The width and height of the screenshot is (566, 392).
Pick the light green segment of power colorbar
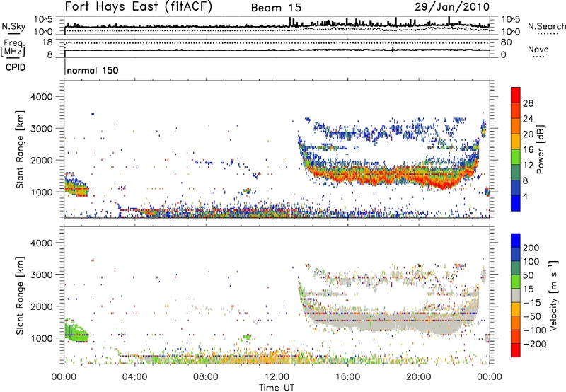click(516, 156)
